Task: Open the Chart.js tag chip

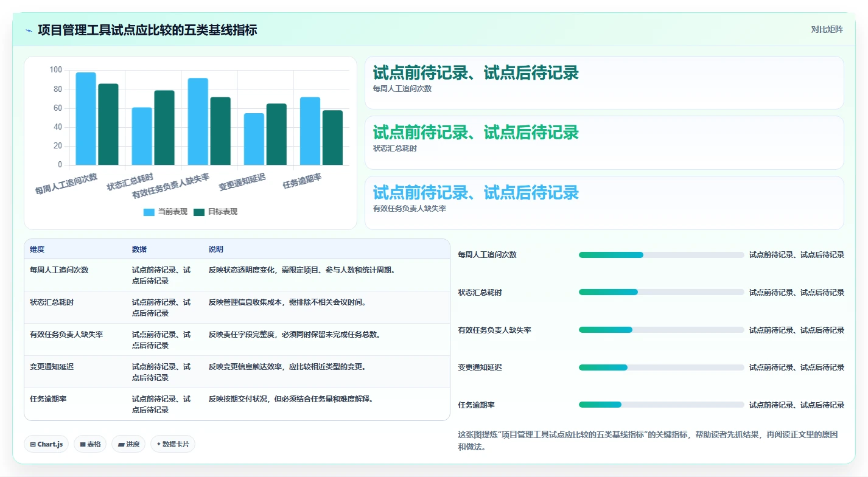Action: (47, 444)
